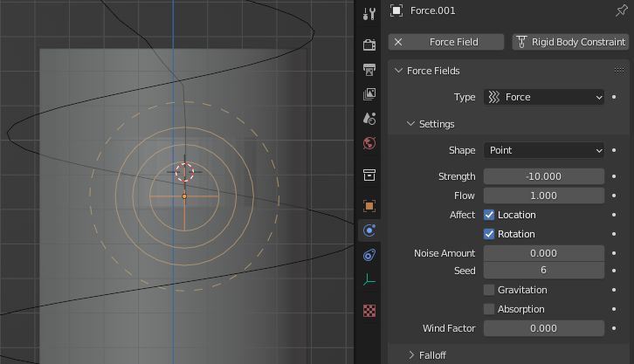
Task: Open the Output properties tab
Action: pos(369,70)
